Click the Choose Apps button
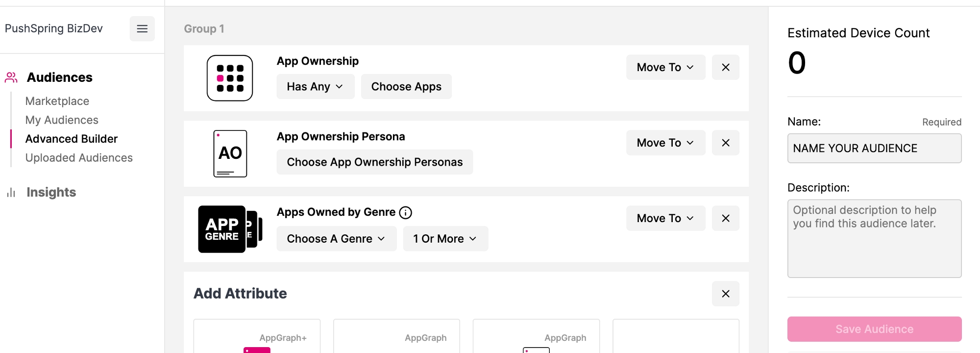 click(x=406, y=87)
